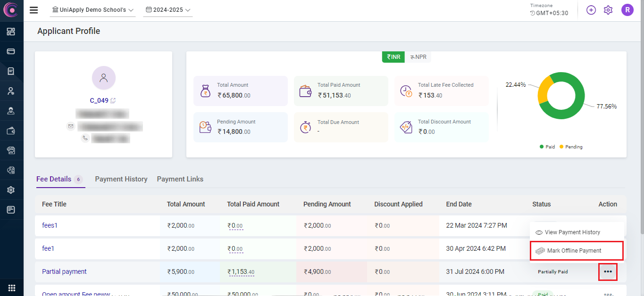Open the dashboard icon in sidebar
The height and width of the screenshot is (296, 644).
tap(11, 32)
